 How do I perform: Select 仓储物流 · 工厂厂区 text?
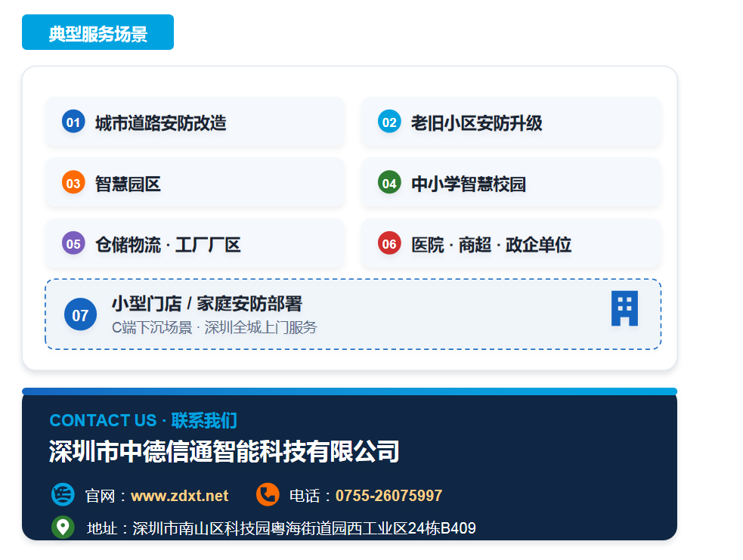tap(168, 245)
